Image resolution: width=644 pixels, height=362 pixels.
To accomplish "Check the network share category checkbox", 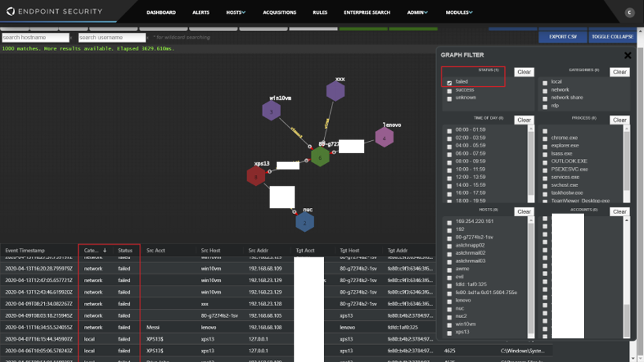I will (545, 98).
